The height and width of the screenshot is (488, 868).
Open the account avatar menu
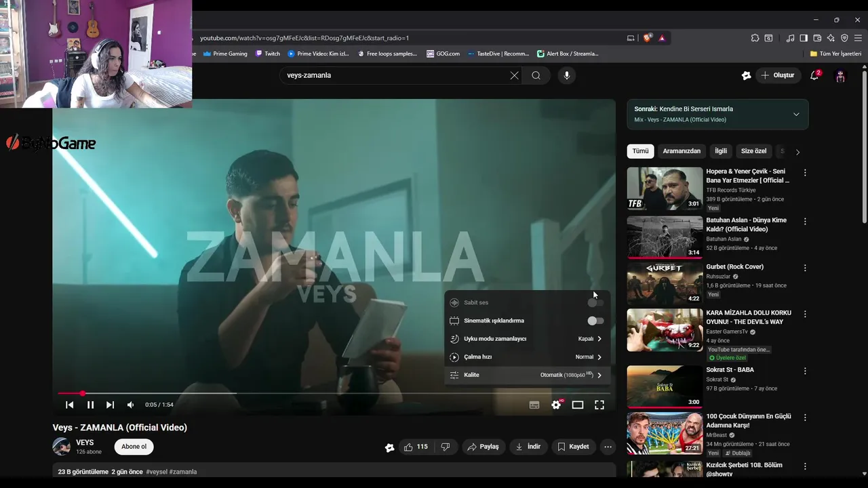click(840, 76)
